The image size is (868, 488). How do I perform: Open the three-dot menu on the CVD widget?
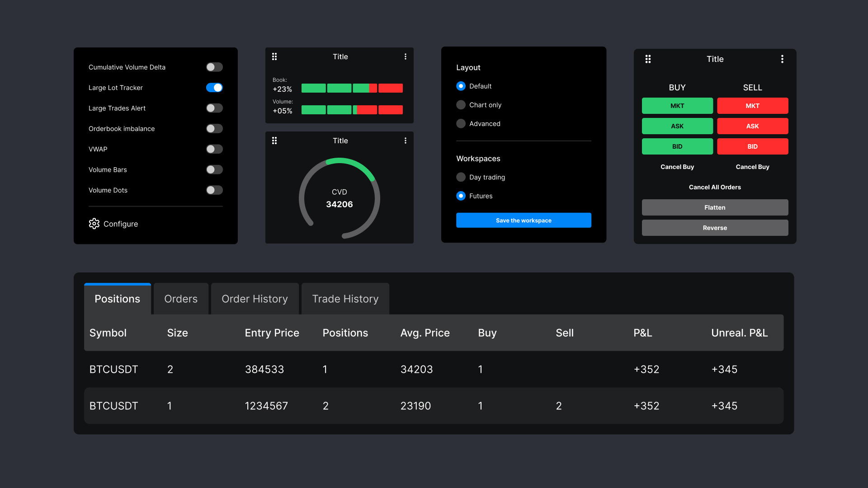tap(405, 141)
